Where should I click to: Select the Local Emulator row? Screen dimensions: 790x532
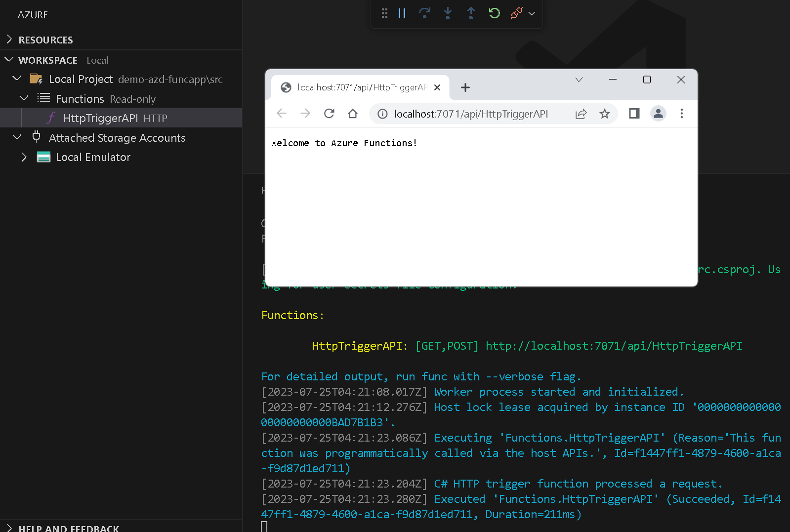tap(121, 157)
